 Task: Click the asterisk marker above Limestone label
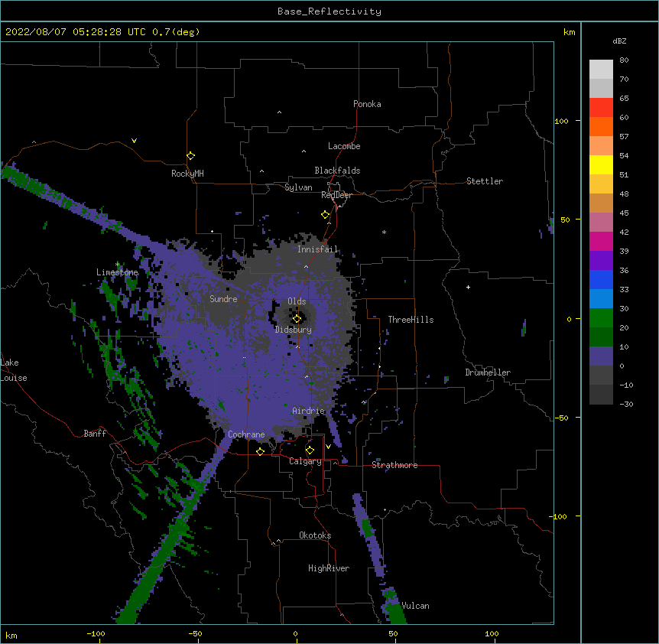[118, 265]
